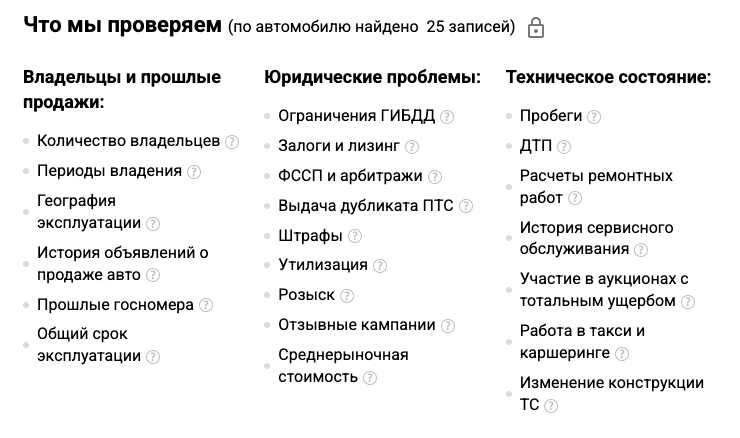Image resolution: width=740 pixels, height=438 pixels.
Task: Open help icon next to Пробеги
Action: tap(594, 117)
